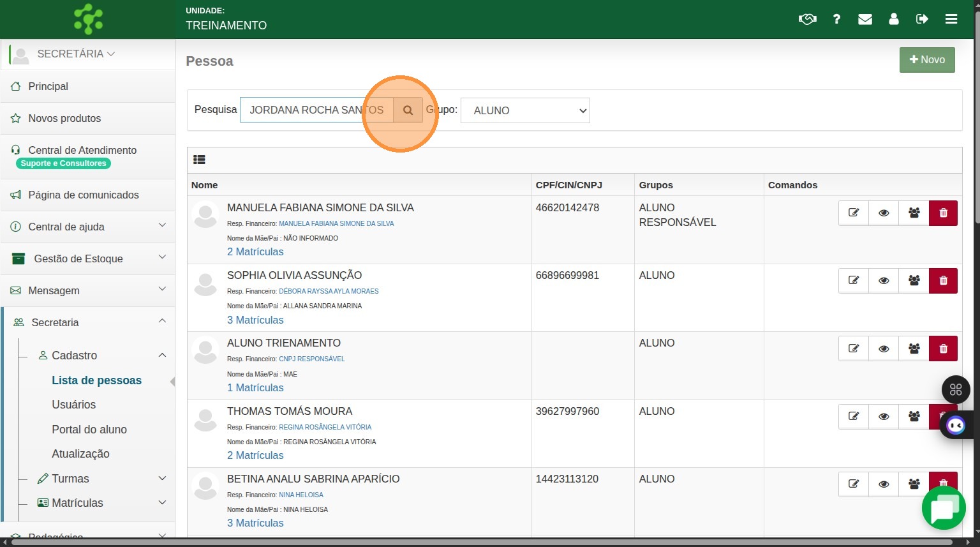Open groups icon for Aluno Trienamento
The width and height of the screenshot is (980, 547).
click(x=914, y=348)
